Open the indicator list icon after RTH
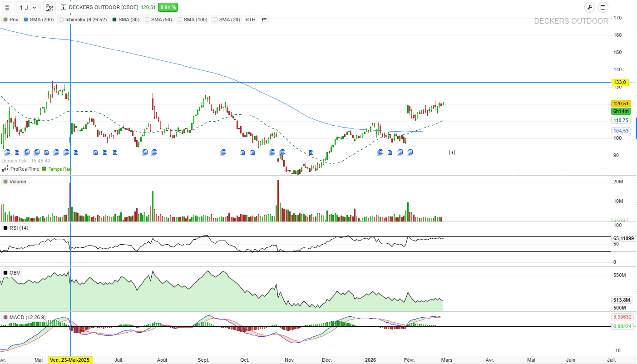Screen dimensions: 637x364 tap(264, 20)
